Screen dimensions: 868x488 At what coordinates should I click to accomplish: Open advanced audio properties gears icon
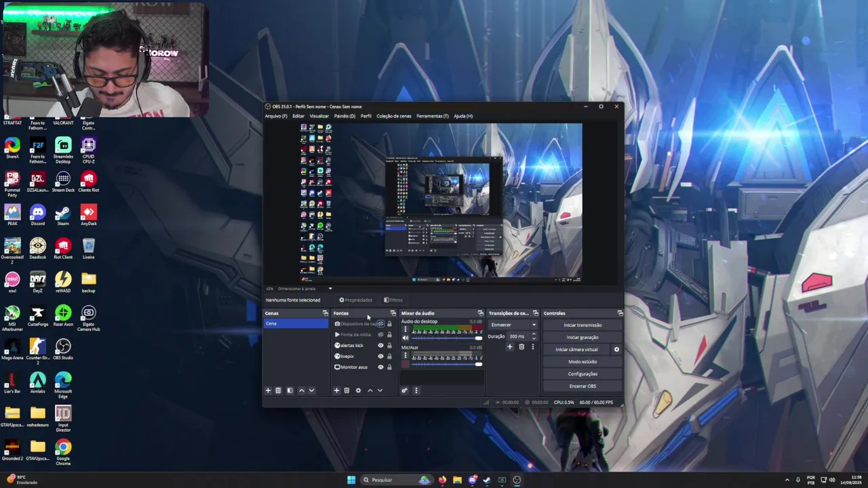[404, 390]
